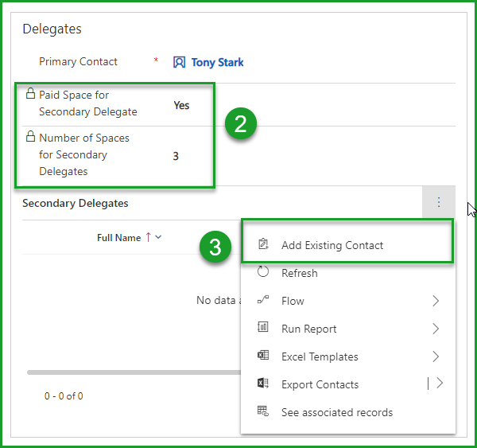Click the 0 - 0 of 0 record count
This screenshot has width=477, height=448.
(x=64, y=396)
